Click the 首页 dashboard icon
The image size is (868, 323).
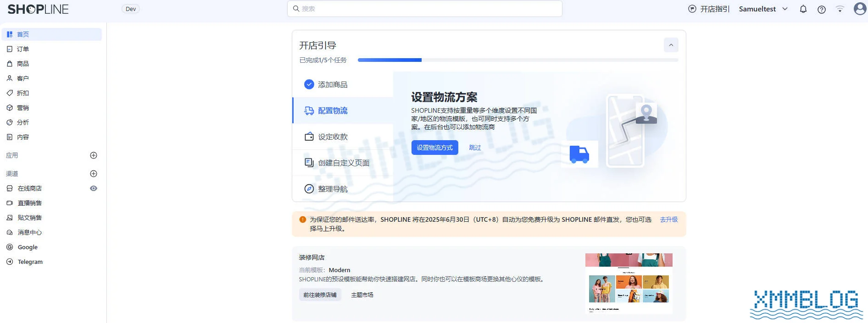10,34
